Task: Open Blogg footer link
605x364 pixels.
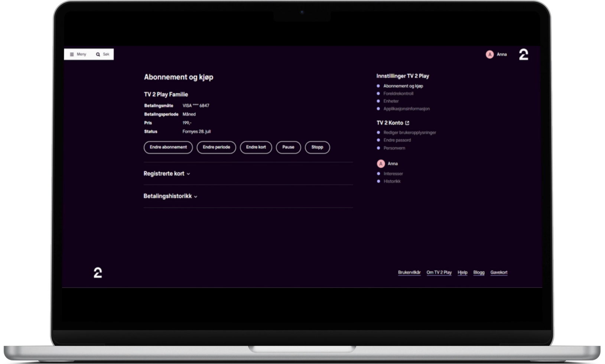Action: point(479,272)
